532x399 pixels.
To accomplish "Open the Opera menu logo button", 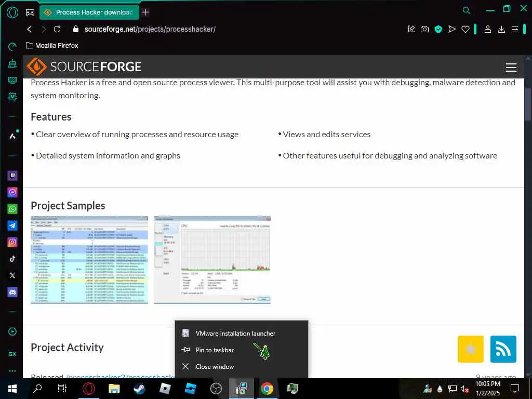I will click(x=12, y=12).
